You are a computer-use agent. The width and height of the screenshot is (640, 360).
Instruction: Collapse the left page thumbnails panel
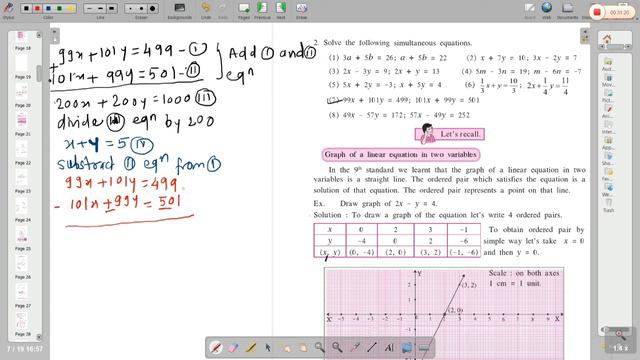[x=54, y=36]
